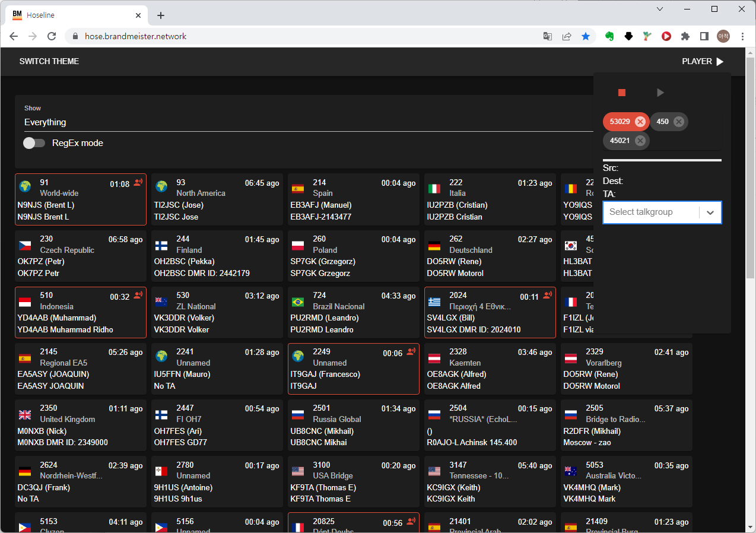Screen dimensions: 756x533
Task: Go back in browser history
Action: click(x=14, y=36)
